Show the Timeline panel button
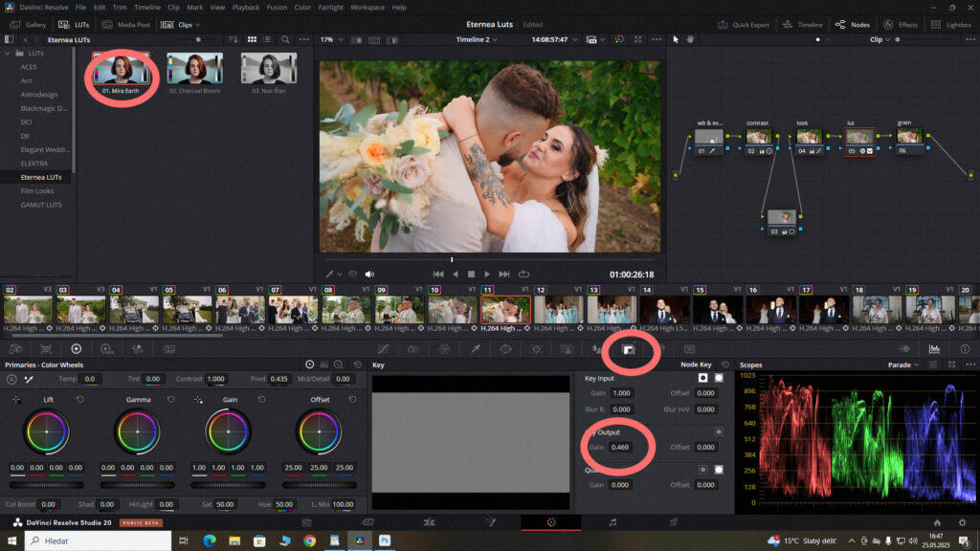The height and width of the screenshot is (551, 980). pos(803,24)
